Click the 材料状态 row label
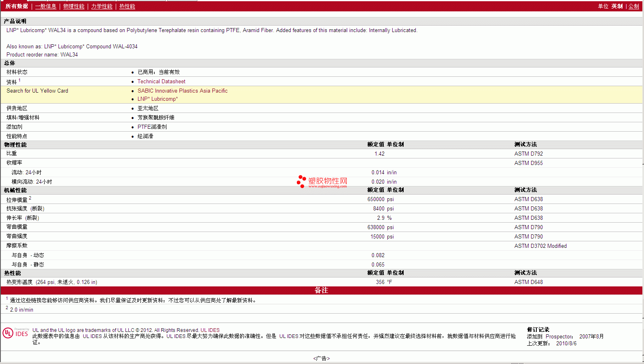Image resolution: width=644 pixels, height=364 pixels. 17,72
